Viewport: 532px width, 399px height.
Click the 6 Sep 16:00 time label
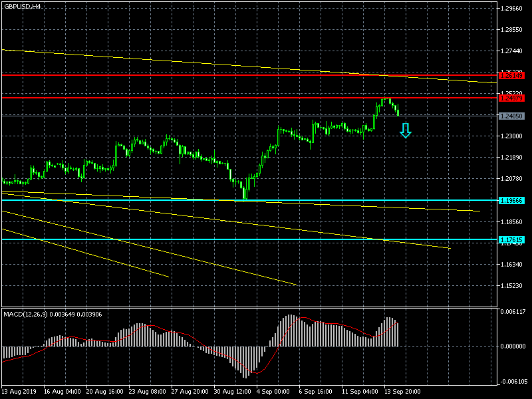point(315,392)
